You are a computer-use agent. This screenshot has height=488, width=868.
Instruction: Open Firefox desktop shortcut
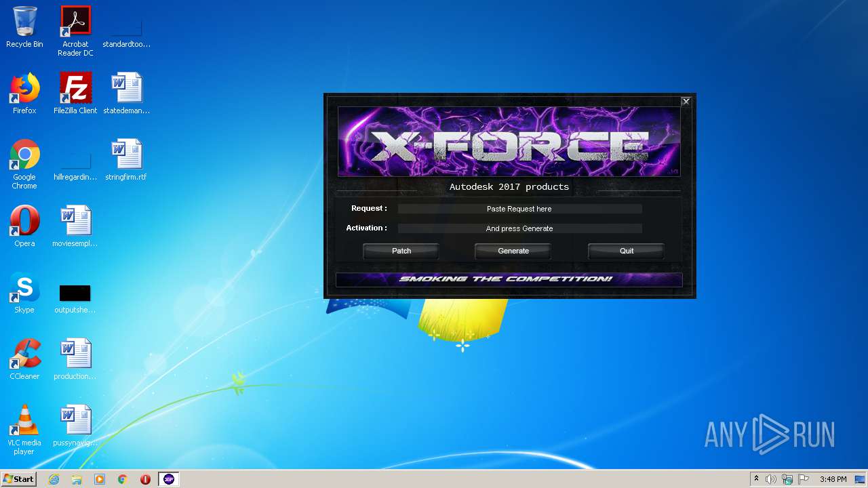coord(24,94)
